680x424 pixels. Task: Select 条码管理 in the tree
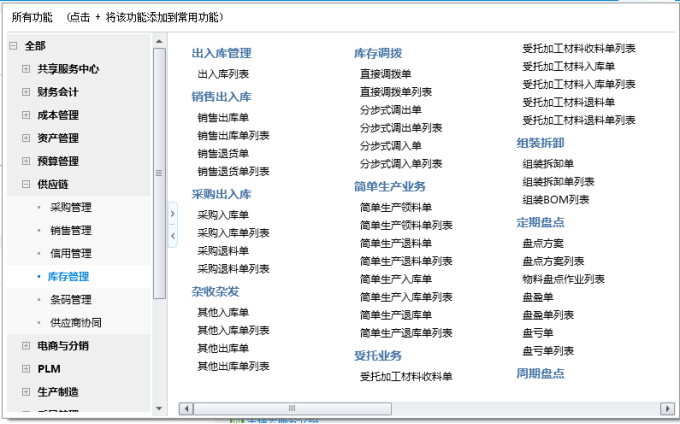coord(70,299)
